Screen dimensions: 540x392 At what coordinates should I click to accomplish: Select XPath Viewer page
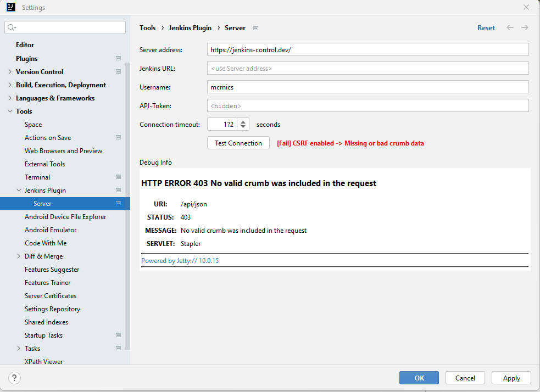[44, 361]
